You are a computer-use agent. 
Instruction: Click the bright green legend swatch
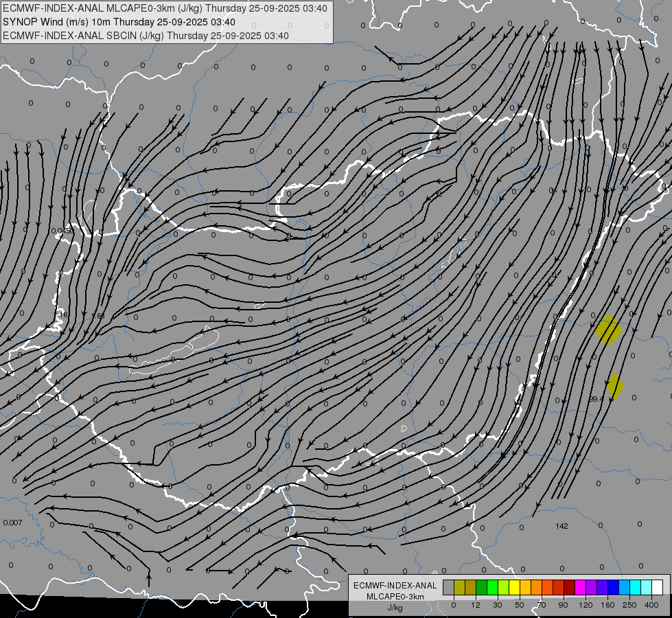tap(492, 587)
